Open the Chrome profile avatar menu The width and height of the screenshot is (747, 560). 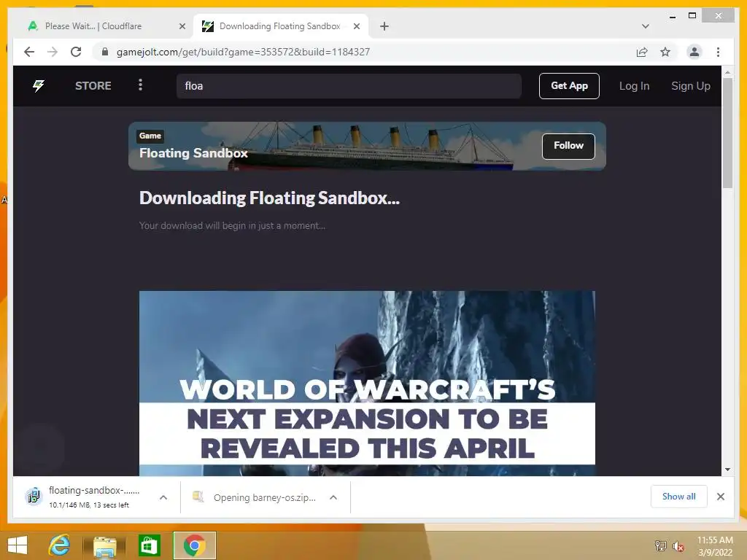694,52
